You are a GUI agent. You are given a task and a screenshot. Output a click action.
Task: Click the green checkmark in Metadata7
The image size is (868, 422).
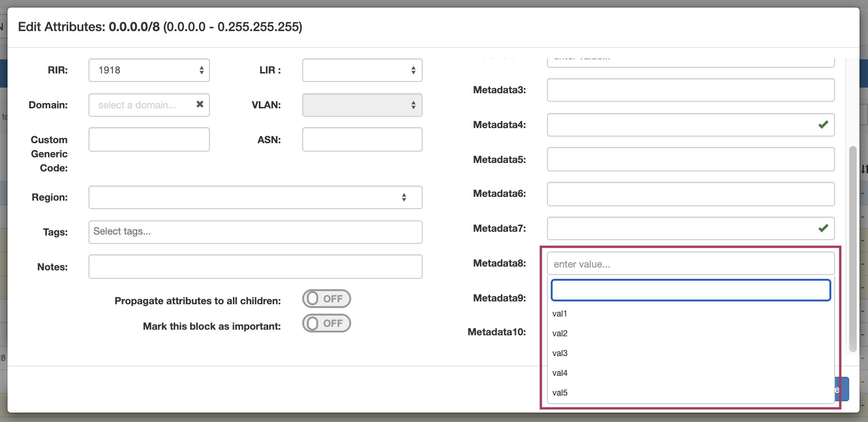(823, 228)
